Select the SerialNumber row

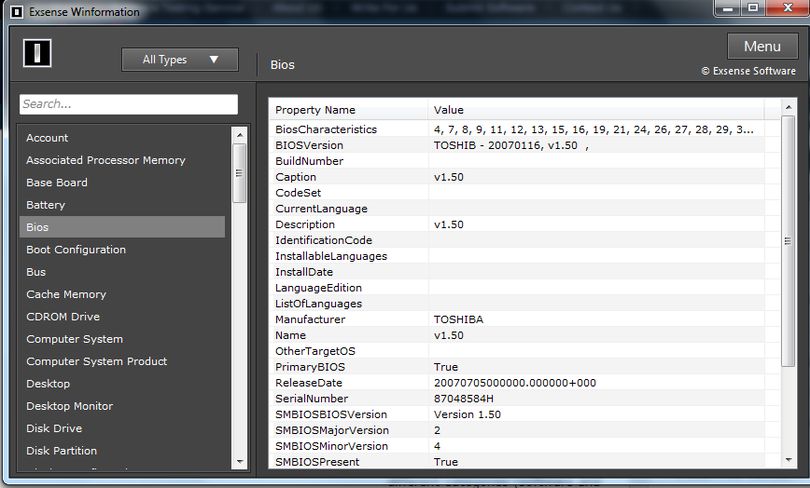coord(517,399)
